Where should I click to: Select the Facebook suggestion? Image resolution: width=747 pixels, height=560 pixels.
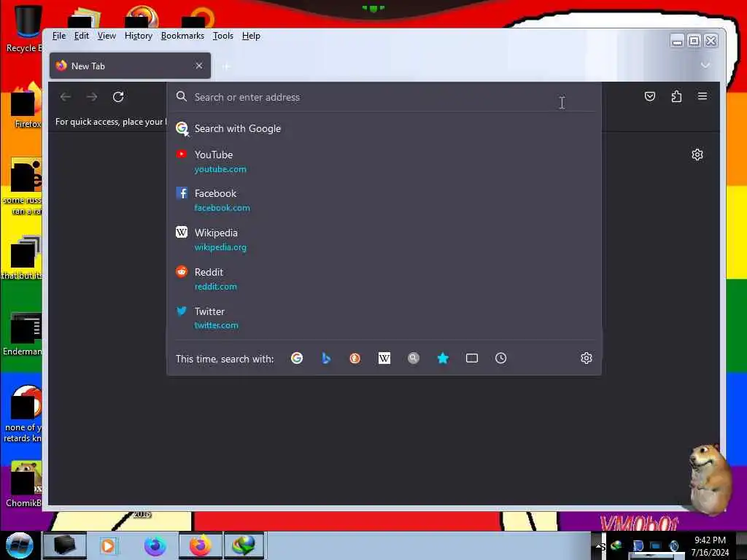pos(384,200)
